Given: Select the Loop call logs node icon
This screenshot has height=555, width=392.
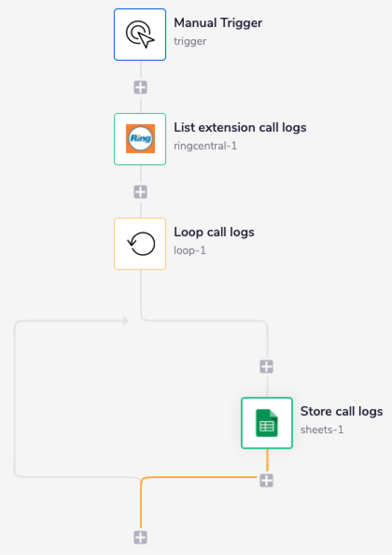Looking at the screenshot, I should tap(140, 244).
